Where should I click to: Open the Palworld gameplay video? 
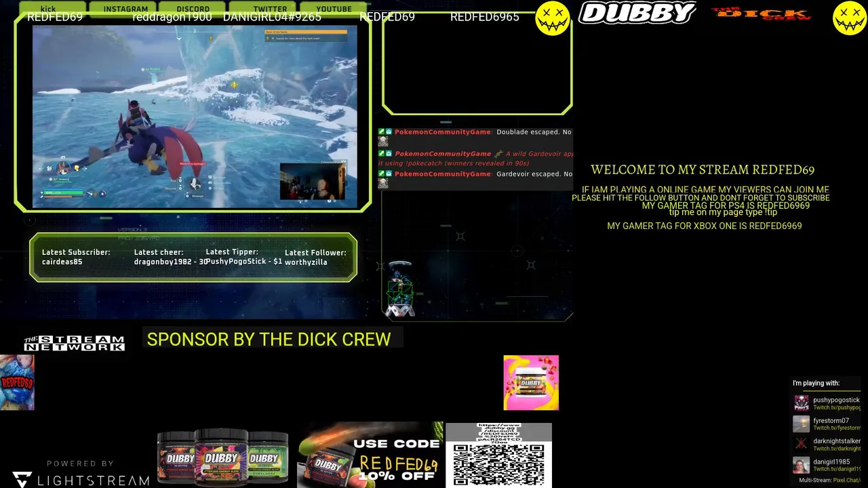coord(195,116)
